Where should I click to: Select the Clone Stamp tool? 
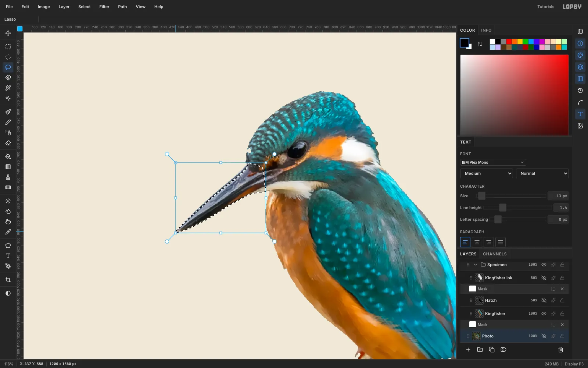click(x=8, y=177)
